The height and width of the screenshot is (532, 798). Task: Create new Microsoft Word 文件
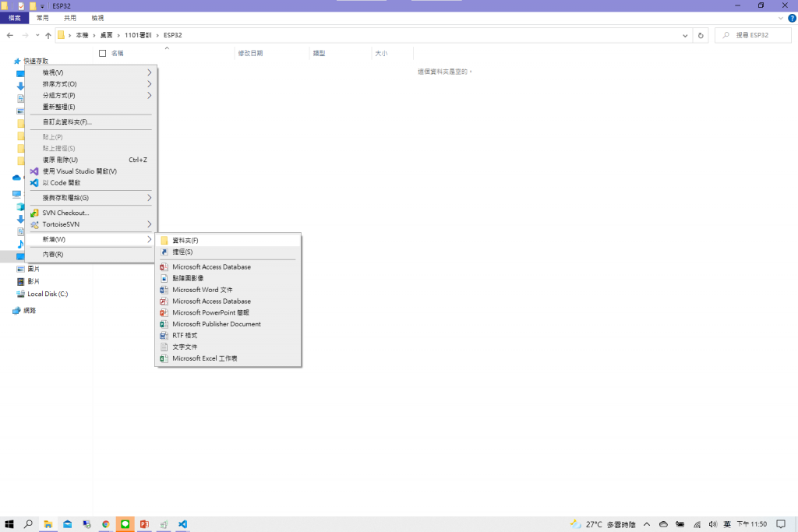point(228,290)
